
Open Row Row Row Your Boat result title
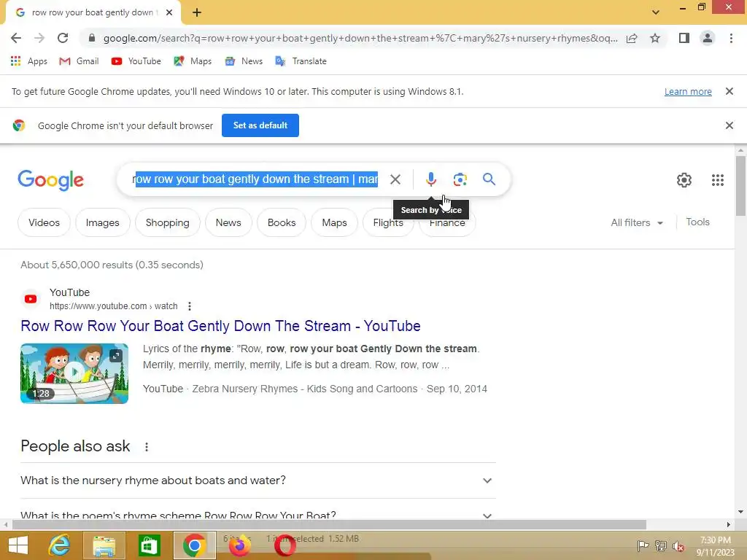220,326
